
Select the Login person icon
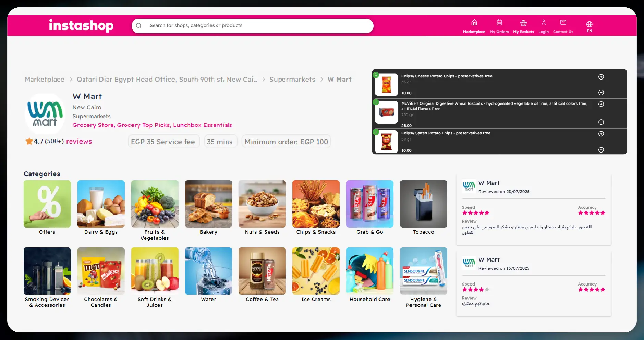544,22
